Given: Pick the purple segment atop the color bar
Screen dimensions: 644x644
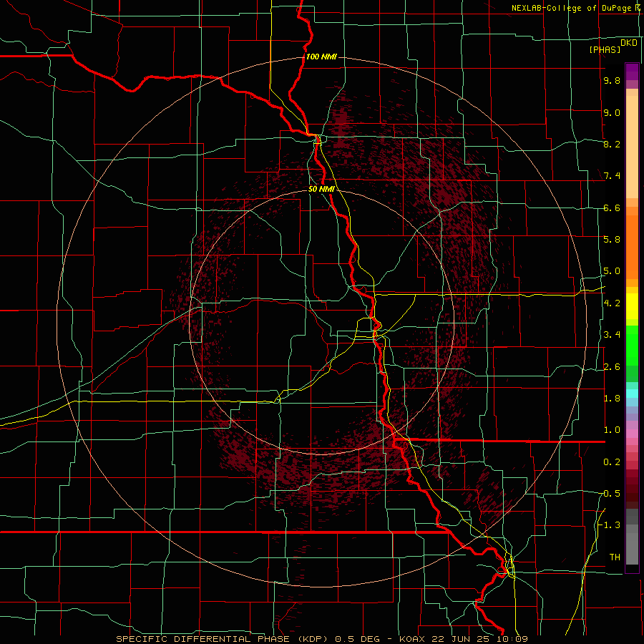Looking at the screenshot, I should [632, 72].
